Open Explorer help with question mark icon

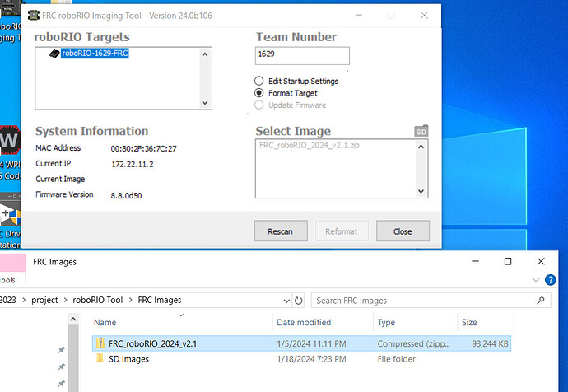[x=550, y=280]
